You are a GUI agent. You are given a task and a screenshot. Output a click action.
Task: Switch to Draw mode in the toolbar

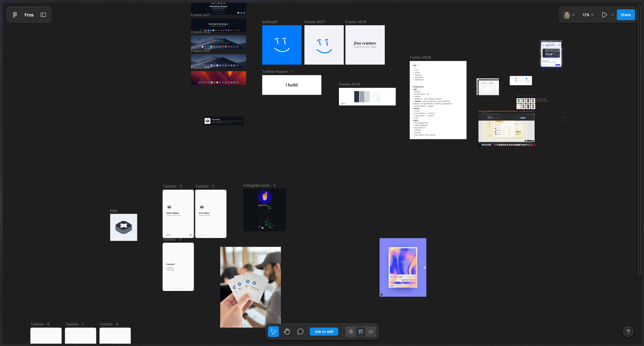point(351,332)
